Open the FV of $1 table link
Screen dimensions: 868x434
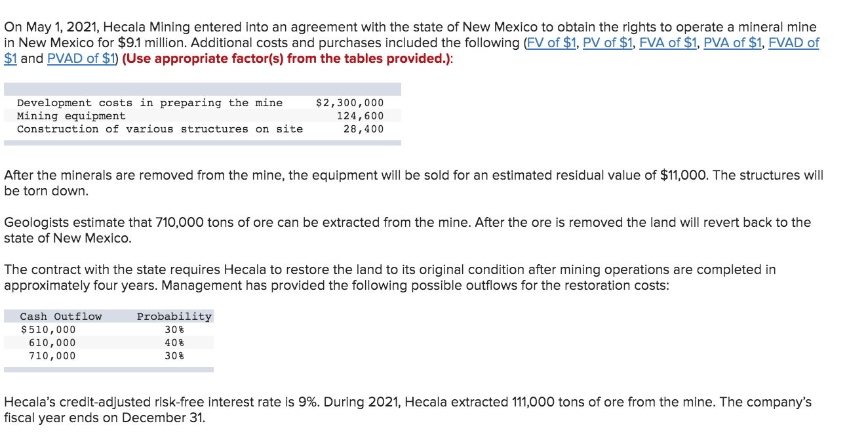click(549, 43)
